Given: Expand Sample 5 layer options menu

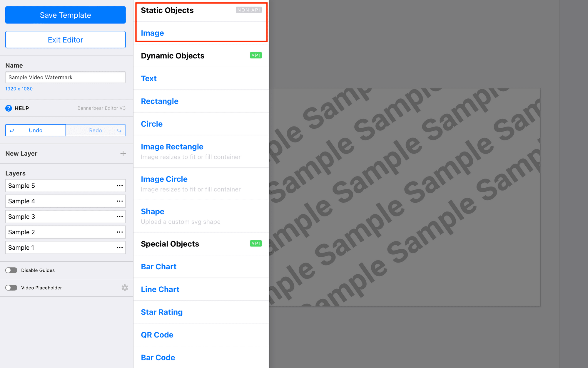Looking at the screenshot, I should (x=120, y=186).
